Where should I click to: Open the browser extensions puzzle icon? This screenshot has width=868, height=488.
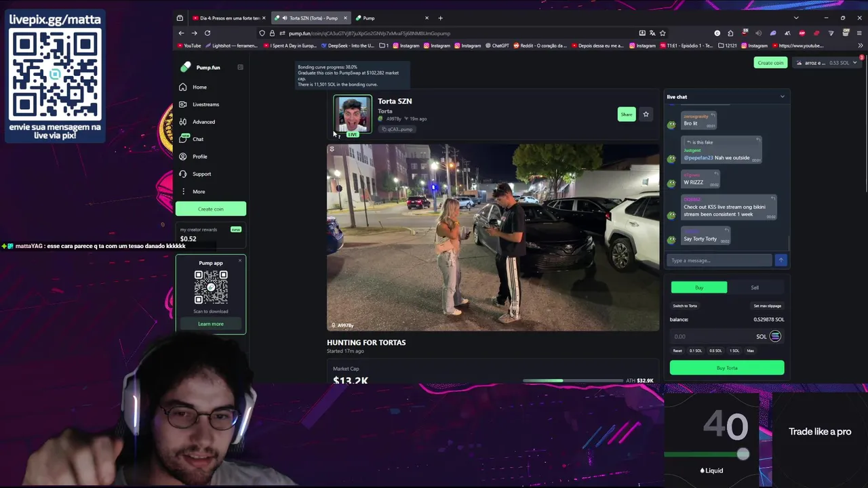[x=730, y=33]
